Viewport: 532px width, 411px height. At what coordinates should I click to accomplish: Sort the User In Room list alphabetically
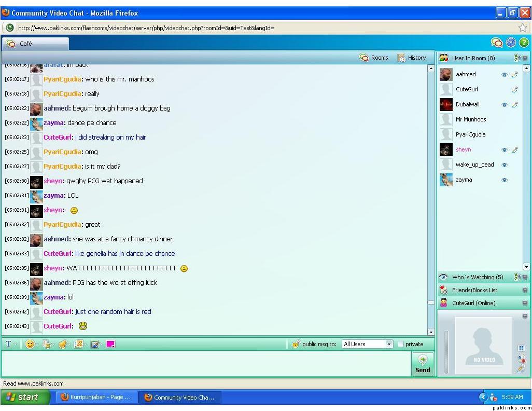point(517,58)
